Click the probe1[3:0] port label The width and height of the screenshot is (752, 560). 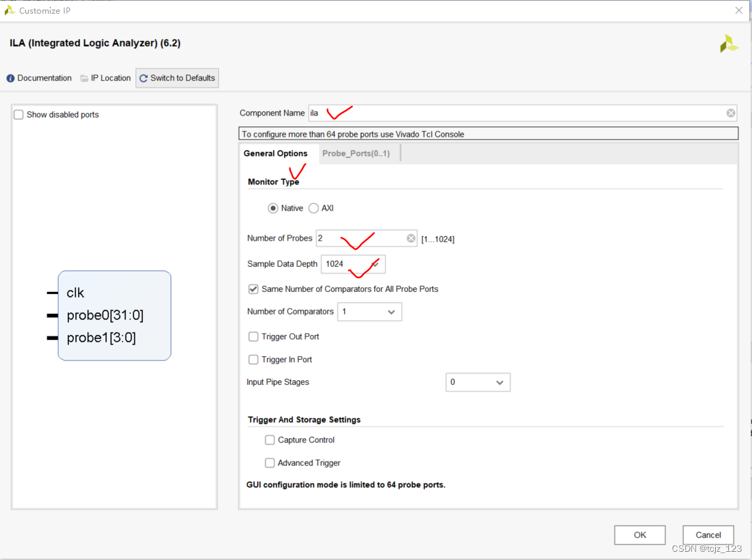click(x=101, y=338)
